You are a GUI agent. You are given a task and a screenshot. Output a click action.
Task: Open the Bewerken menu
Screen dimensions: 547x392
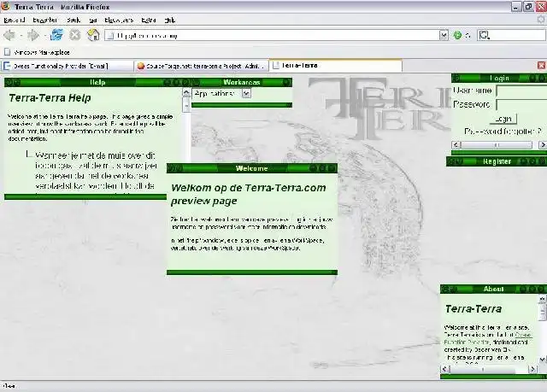pos(45,20)
